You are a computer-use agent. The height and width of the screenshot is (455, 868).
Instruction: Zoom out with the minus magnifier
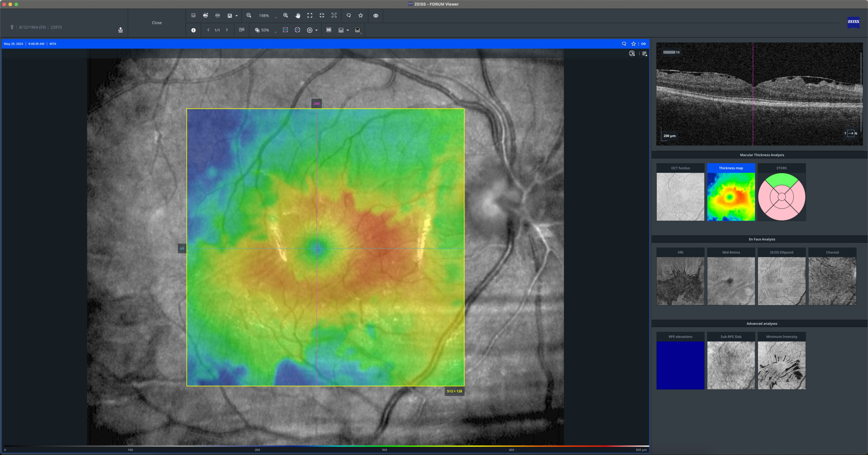tap(249, 15)
